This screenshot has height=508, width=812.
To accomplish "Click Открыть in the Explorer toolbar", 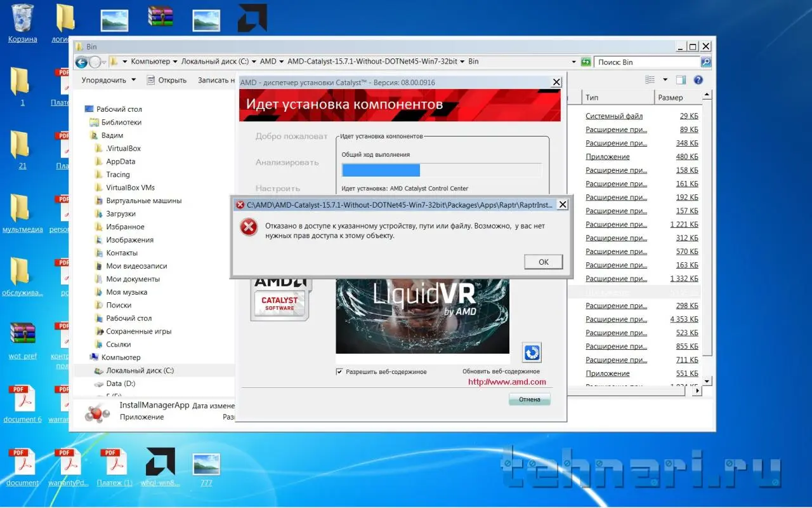I will (167, 80).
